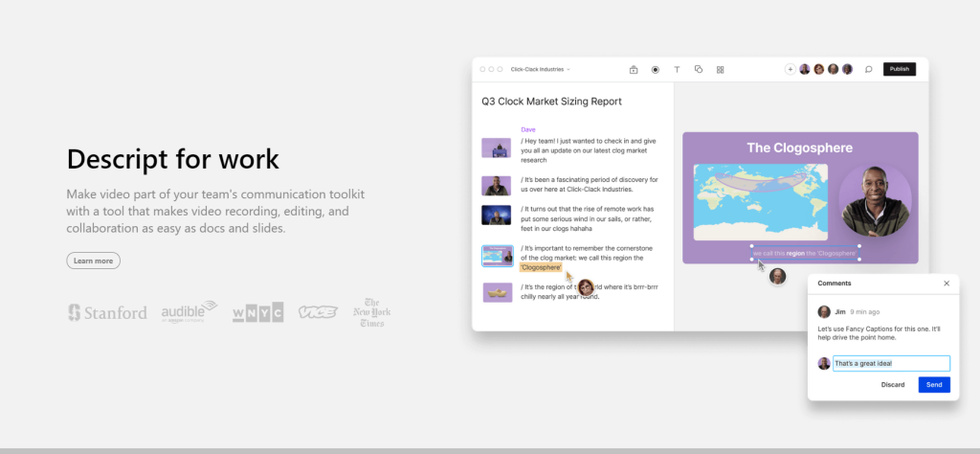Click the New York Times logo

coord(371,311)
